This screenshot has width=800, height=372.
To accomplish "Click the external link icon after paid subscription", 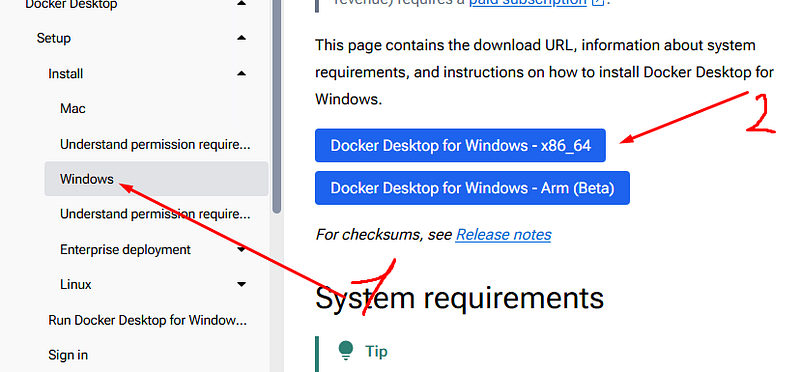I will pos(598,2).
